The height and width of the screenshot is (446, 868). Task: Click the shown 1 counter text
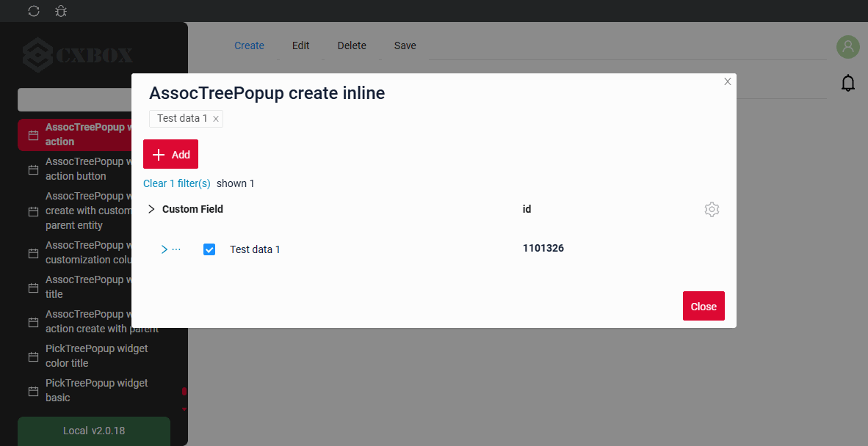pyautogui.click(x=235, y=183)
